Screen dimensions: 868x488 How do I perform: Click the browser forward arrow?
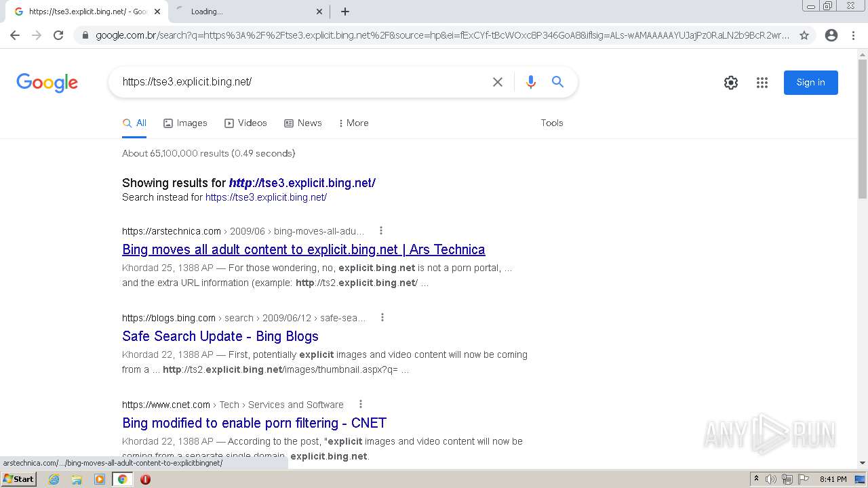[37, 35]
